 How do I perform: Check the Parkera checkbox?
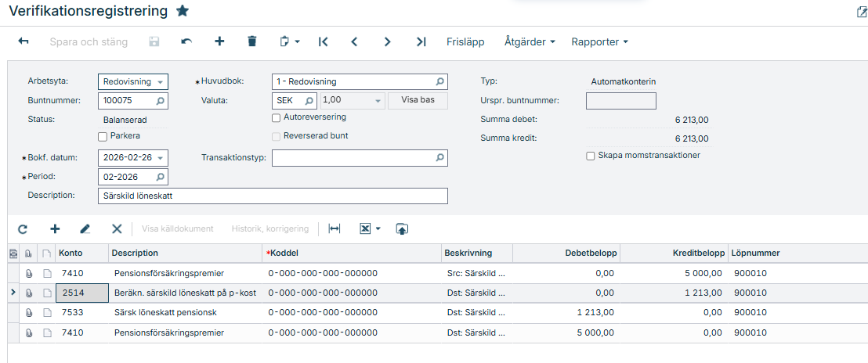103,136
